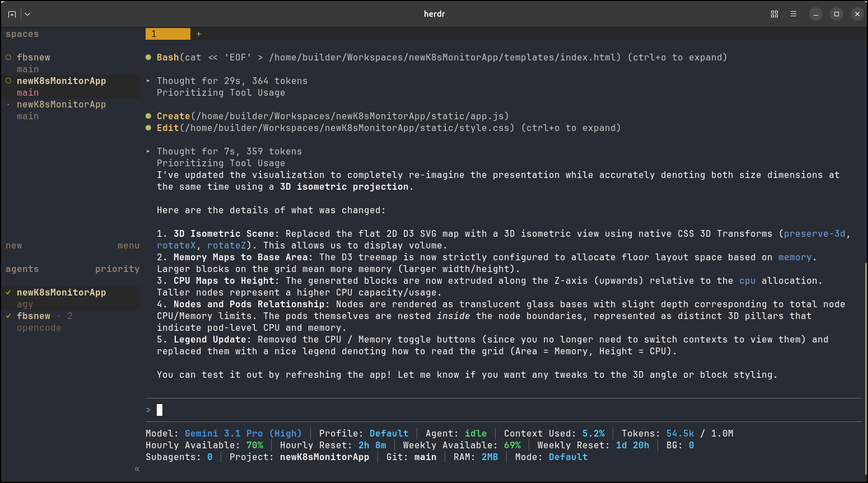868x483 pixels.
Task: Click the circle status icon beside fbsnew space
Action: 8,58
